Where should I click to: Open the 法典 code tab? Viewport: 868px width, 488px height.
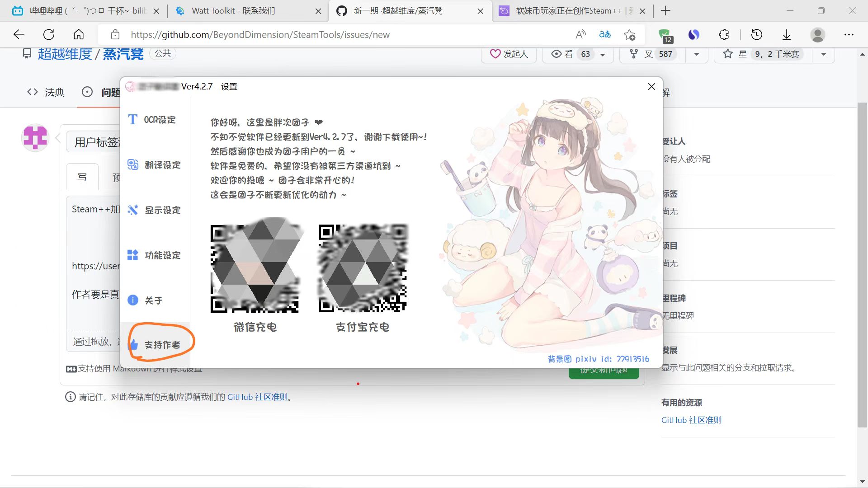click(46, 92)
